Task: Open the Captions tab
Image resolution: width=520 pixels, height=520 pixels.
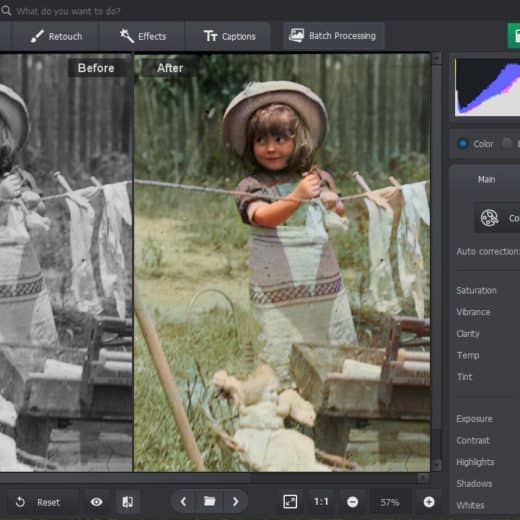Action: 229,36
